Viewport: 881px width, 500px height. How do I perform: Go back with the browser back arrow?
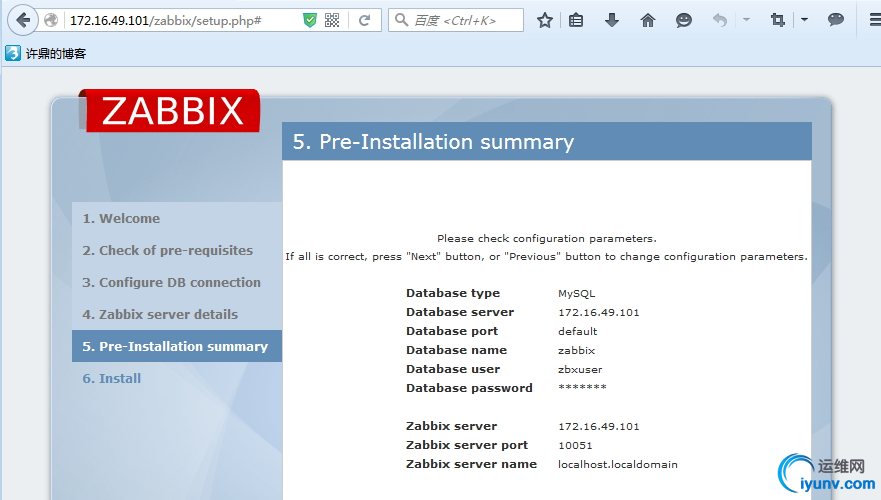pyautogui.click(x=22, y=20)
